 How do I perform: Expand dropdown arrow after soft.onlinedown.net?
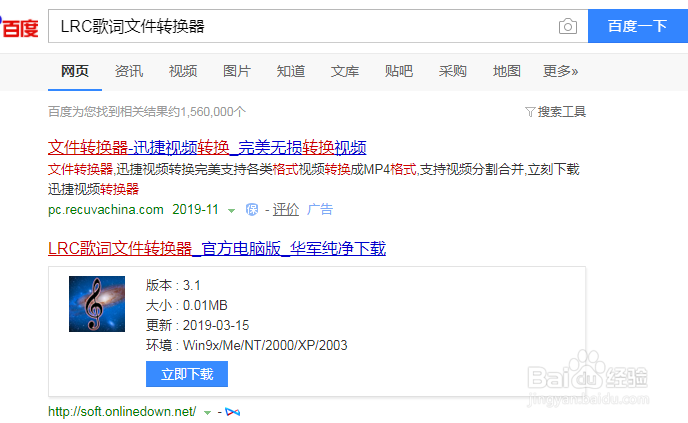pos(208,412)
